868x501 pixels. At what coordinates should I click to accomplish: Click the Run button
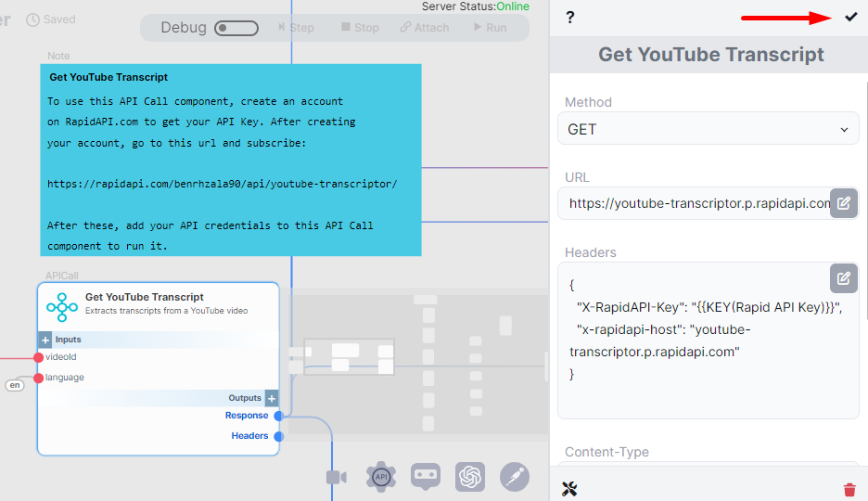491,27
